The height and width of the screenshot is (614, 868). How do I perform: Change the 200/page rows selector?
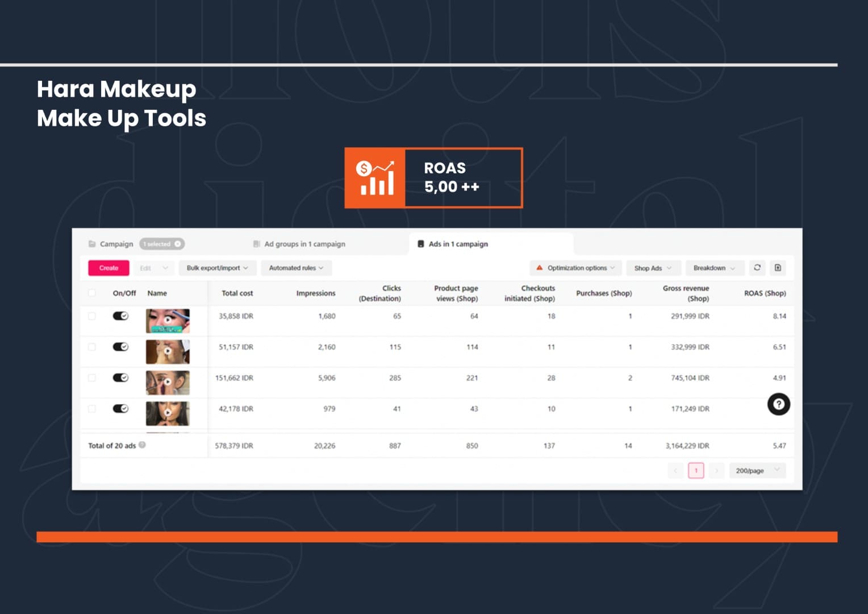tap(757, 471)
